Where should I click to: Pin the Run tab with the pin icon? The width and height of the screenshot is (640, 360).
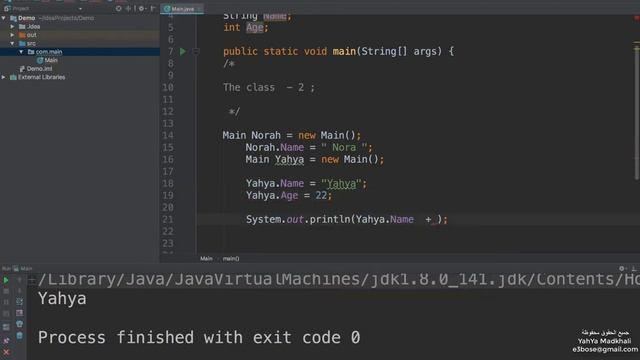click(x=6, y=340)
